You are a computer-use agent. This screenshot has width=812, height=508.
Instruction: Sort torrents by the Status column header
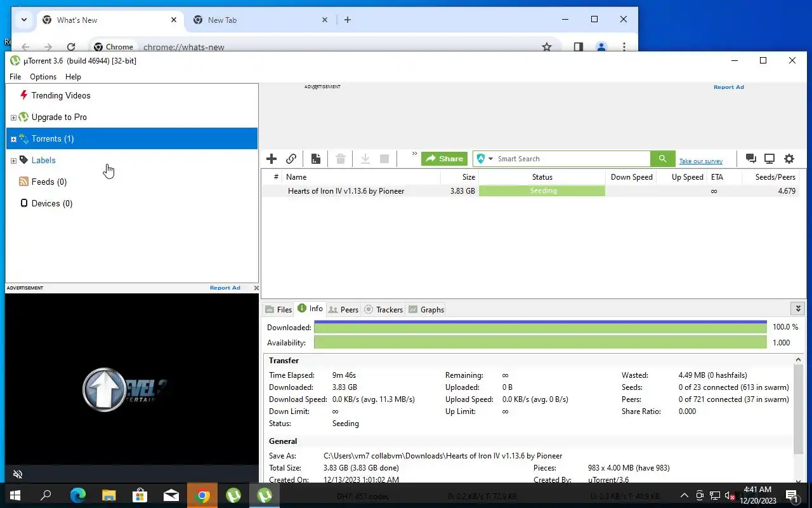(x=542, y=177)
